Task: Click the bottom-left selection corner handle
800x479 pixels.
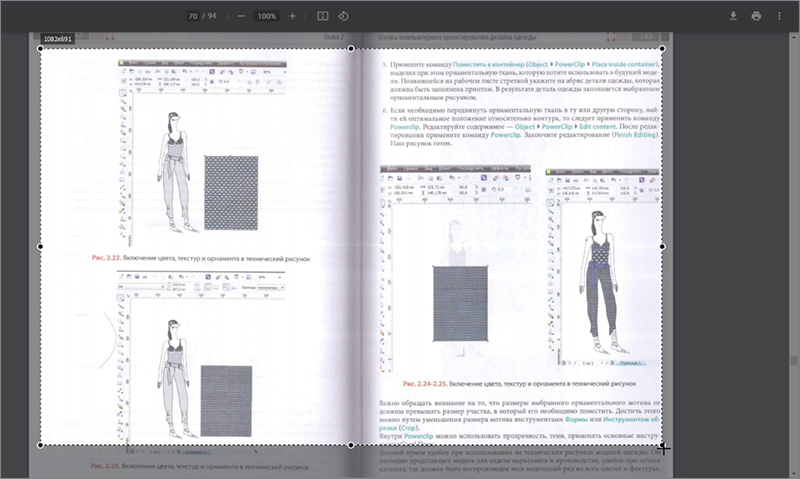Action: (x=40, y=445)
